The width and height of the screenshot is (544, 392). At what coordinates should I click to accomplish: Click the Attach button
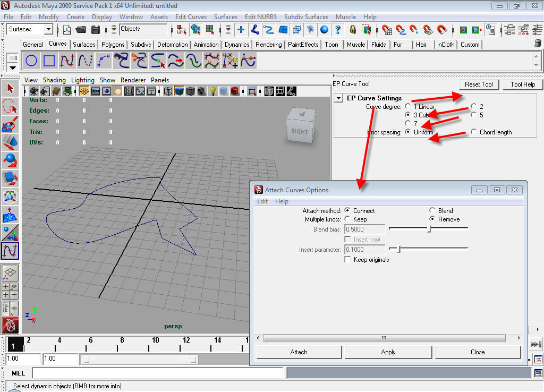[299, 352]
